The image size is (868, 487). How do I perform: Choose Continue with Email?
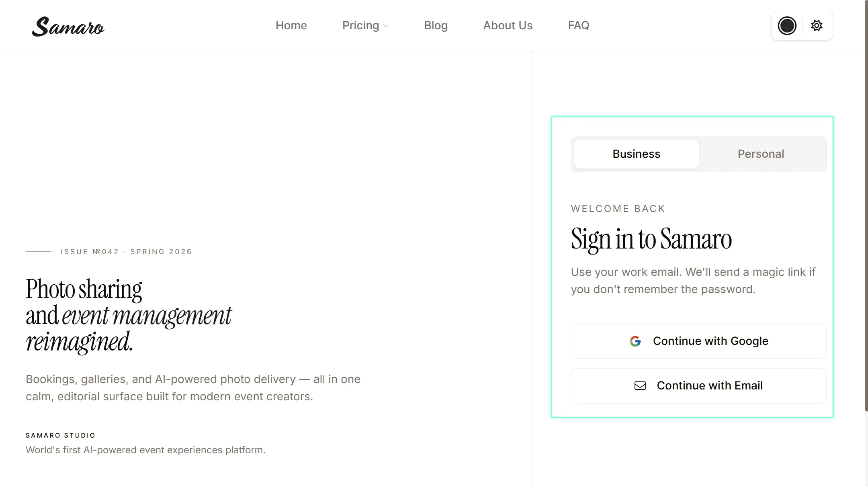pos(698,386)
